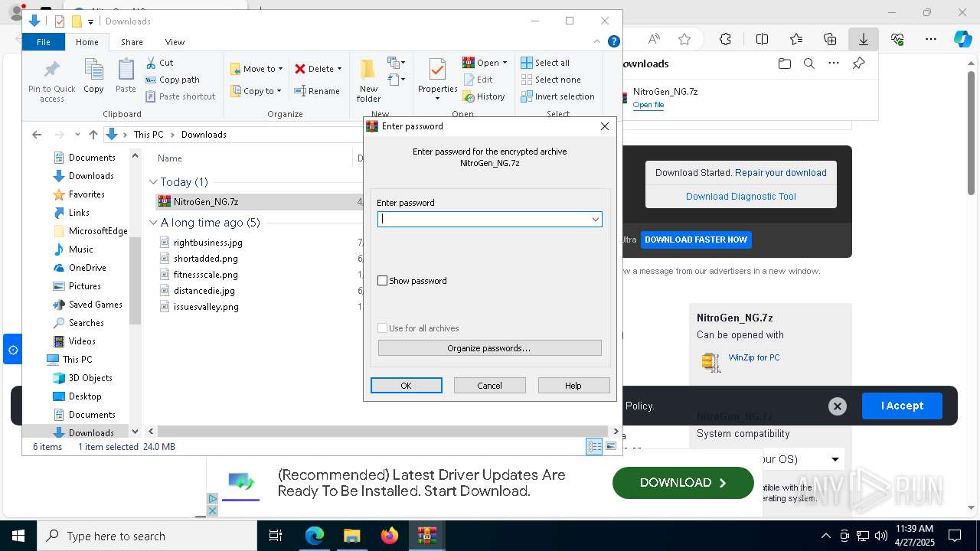This screenshot has width=980, height=551.
Task: Open the Delete dropdown in ribbon
Action: click(318, 69)
